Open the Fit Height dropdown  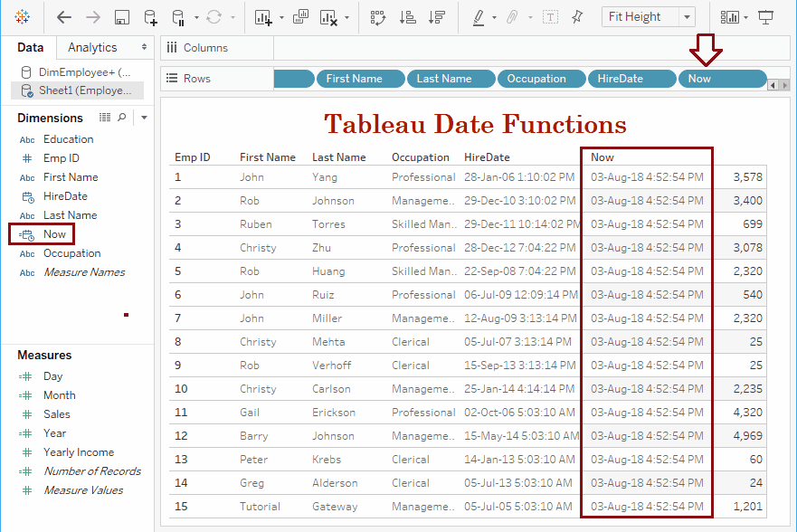tap(686, 16)
